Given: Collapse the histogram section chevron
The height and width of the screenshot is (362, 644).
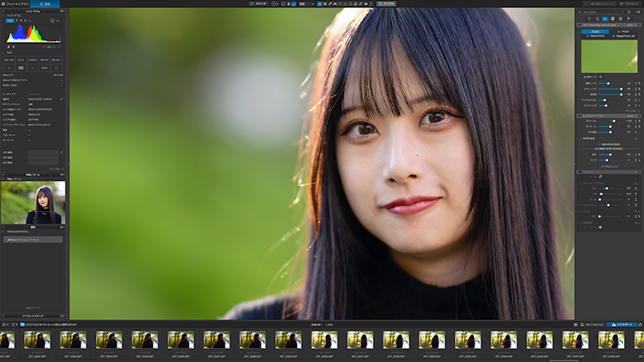Looking at the screenshot, I should 3,15.
